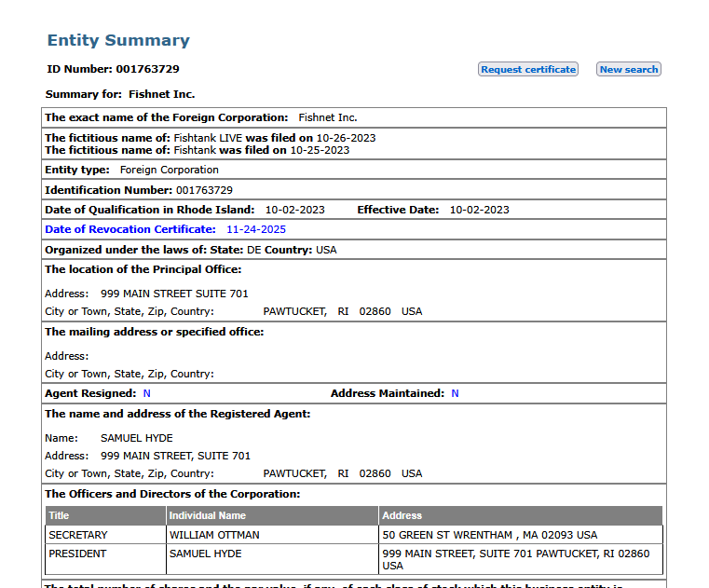Click the Request certificate button
The image size is (709, 588).
(528, 69)
